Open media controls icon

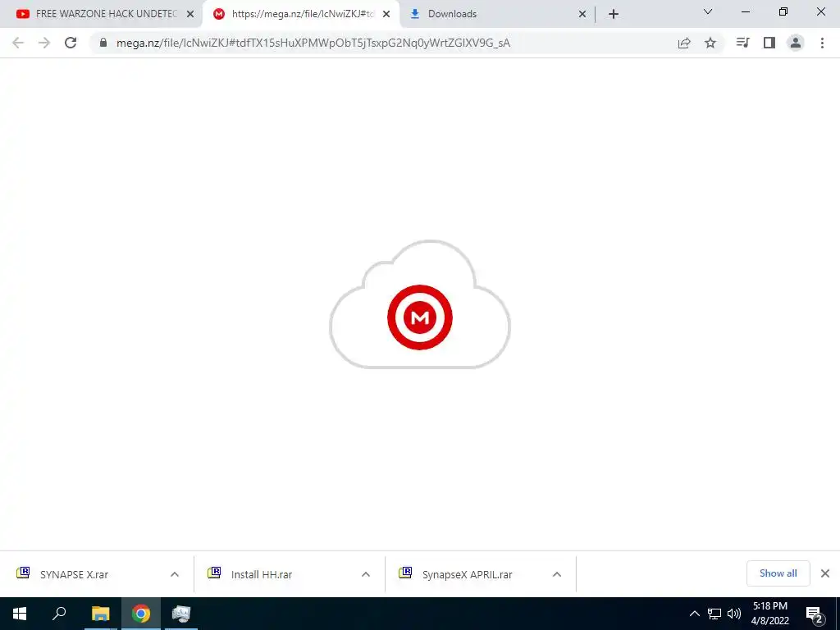[743, 43]
